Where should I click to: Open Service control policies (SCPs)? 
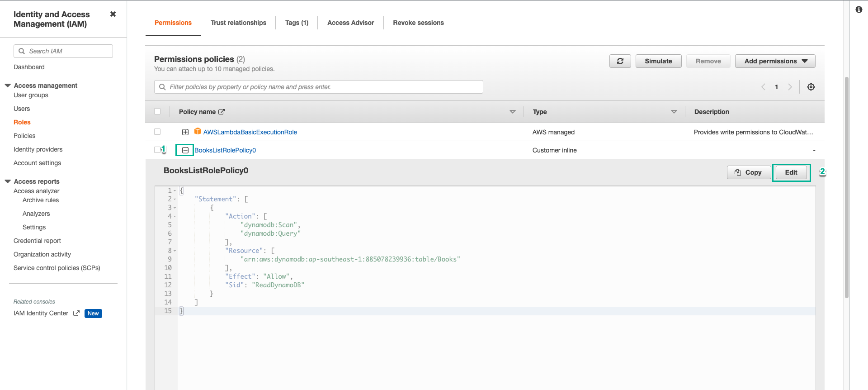point(57,268)
